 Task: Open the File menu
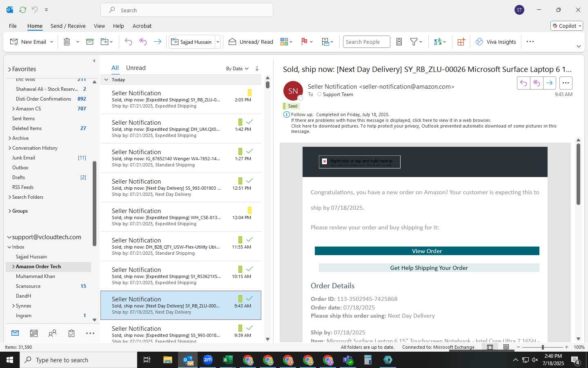coord(13,26)
